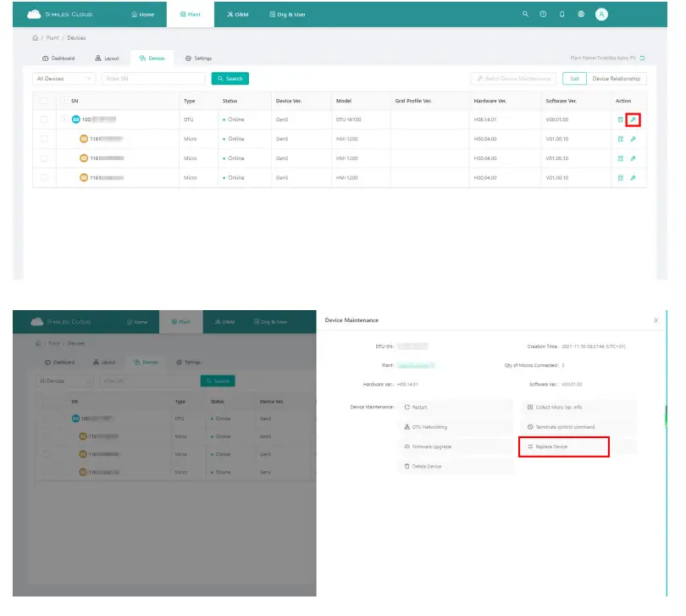686x616 pixels.
Task: Open the notifications bell icon
Action: point(562,14)
